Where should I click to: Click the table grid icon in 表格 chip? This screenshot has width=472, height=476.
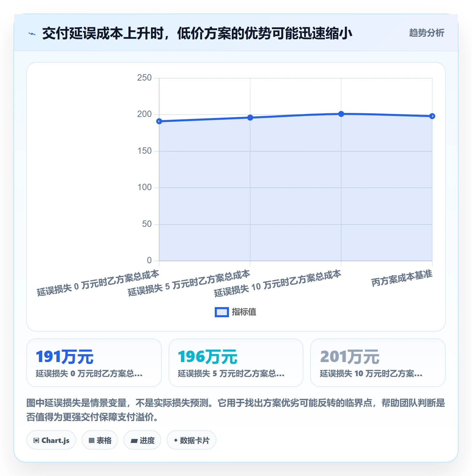pos(91,441)
